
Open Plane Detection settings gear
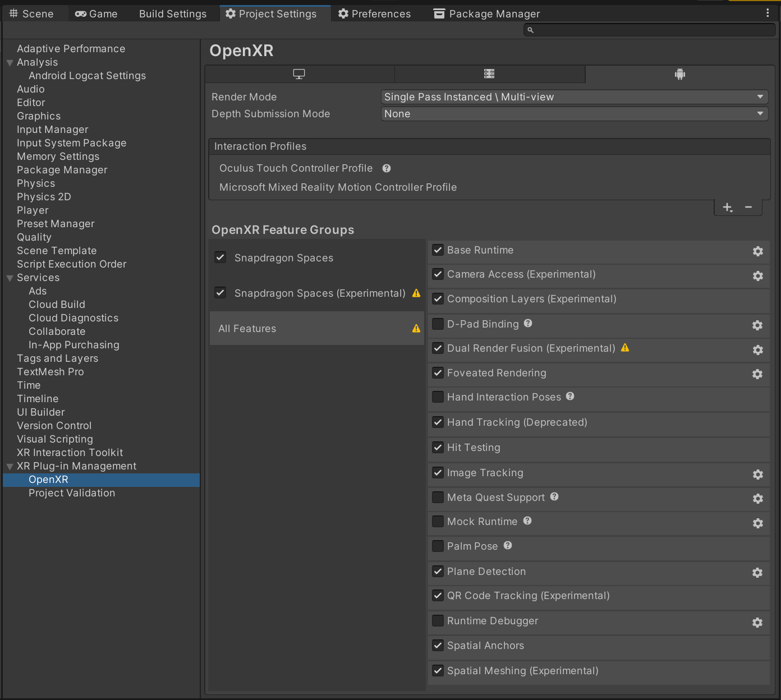point(757,573)
